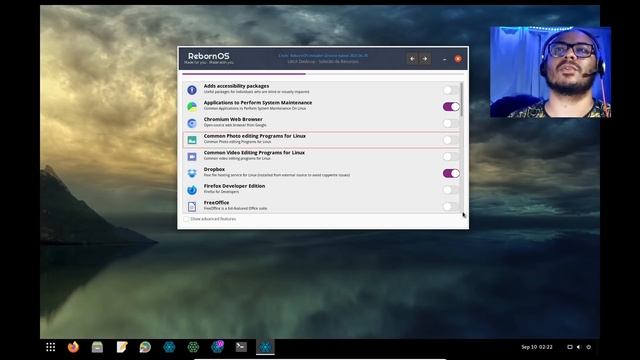Check Show advanced features checkbox
The width and height of the screenshot is (640, 360).
point(187,219)
